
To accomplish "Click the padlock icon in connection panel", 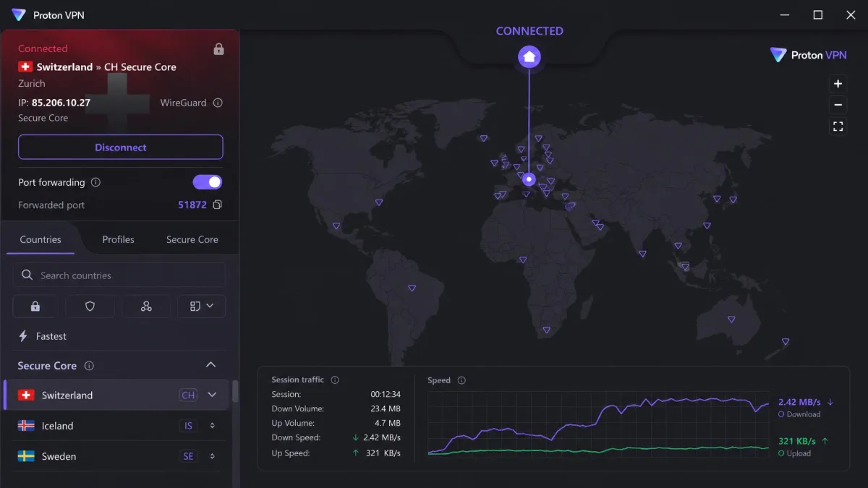I will [218, 49].
